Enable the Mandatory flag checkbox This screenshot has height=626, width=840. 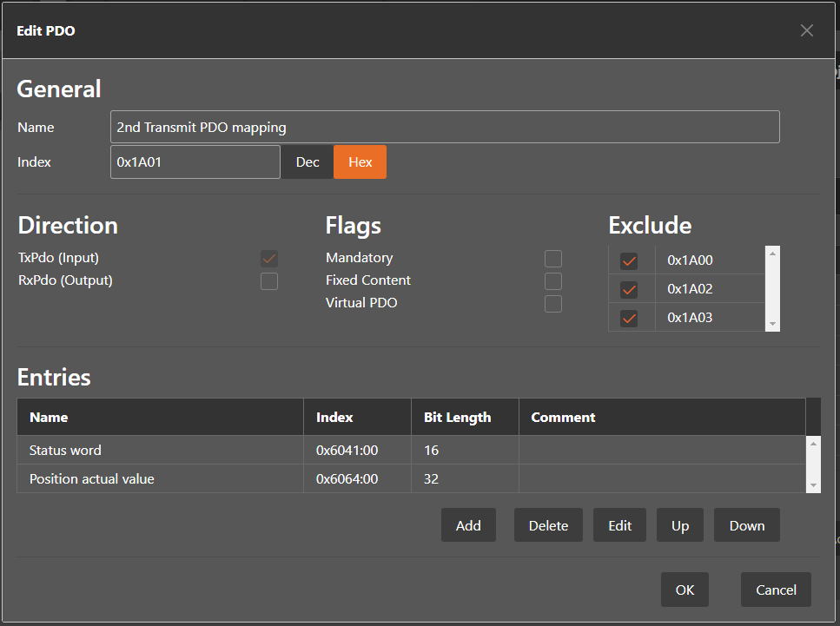pos(553,259)
